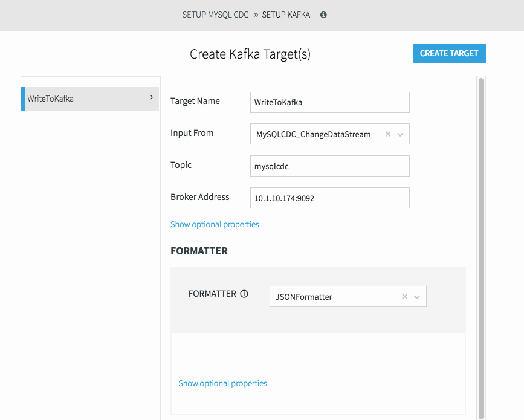Click the vertical scrollbar of the form
Viewport: 524px width, 420px height.
[481, 247]
